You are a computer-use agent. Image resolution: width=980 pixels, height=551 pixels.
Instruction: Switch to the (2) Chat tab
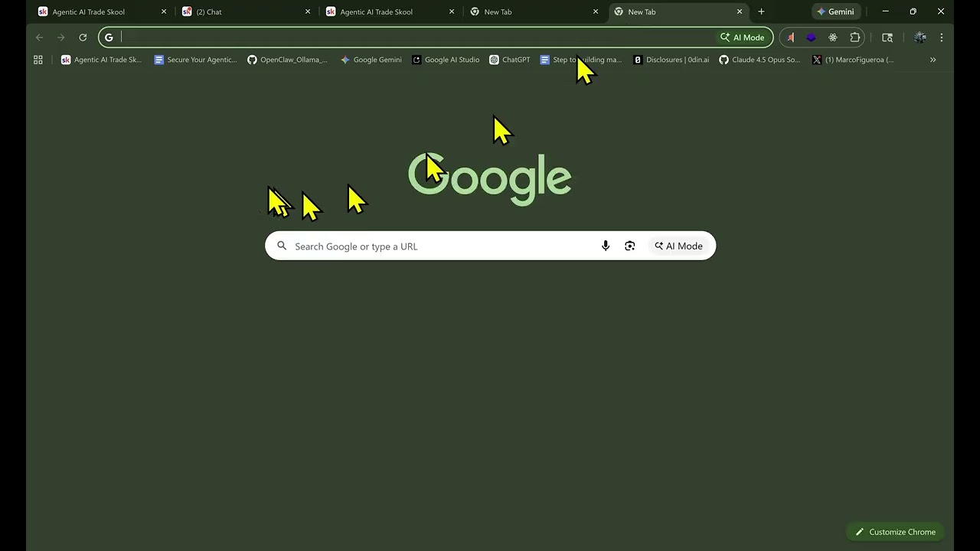(x=247, y=11)
